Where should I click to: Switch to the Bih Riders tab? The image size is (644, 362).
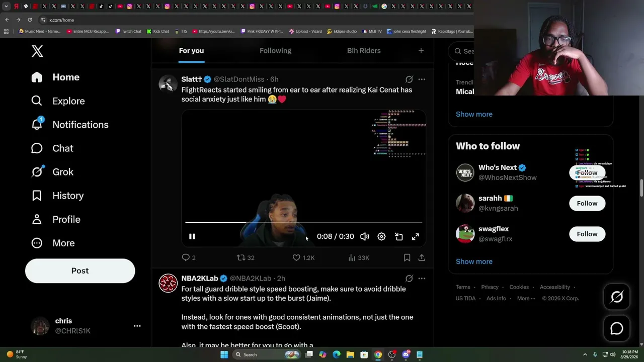pos(364,51)
